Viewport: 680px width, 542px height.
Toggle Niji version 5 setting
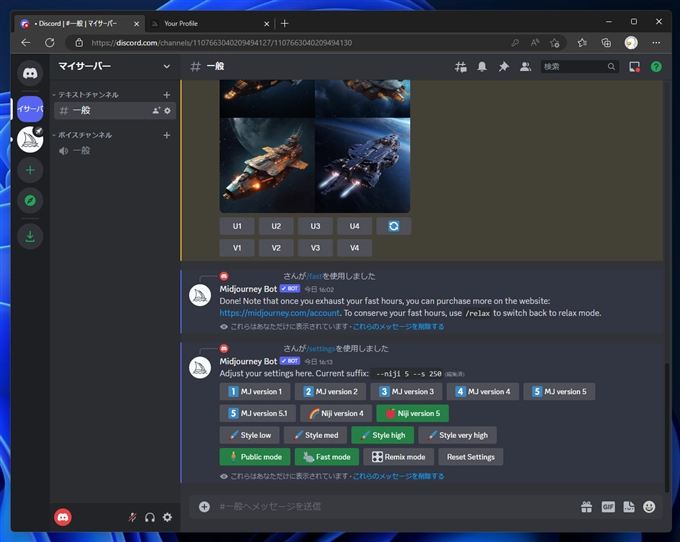click(412, 413)
